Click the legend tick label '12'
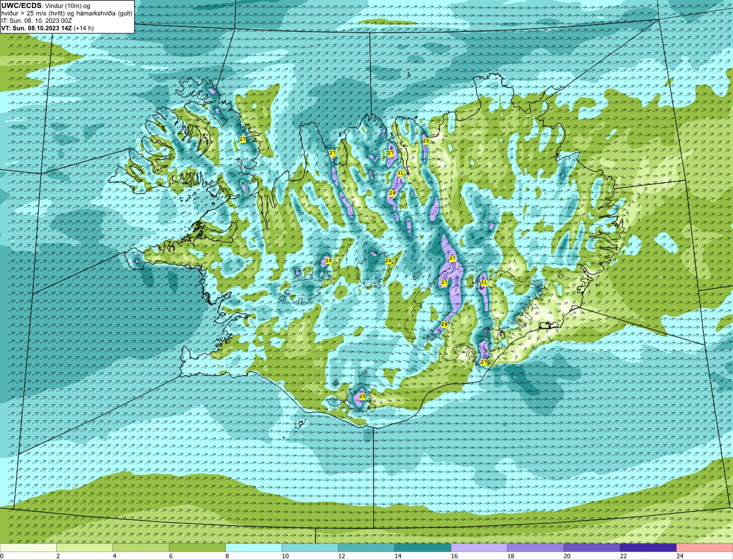This screenshot has width=733, height=560. click(341, 556)
